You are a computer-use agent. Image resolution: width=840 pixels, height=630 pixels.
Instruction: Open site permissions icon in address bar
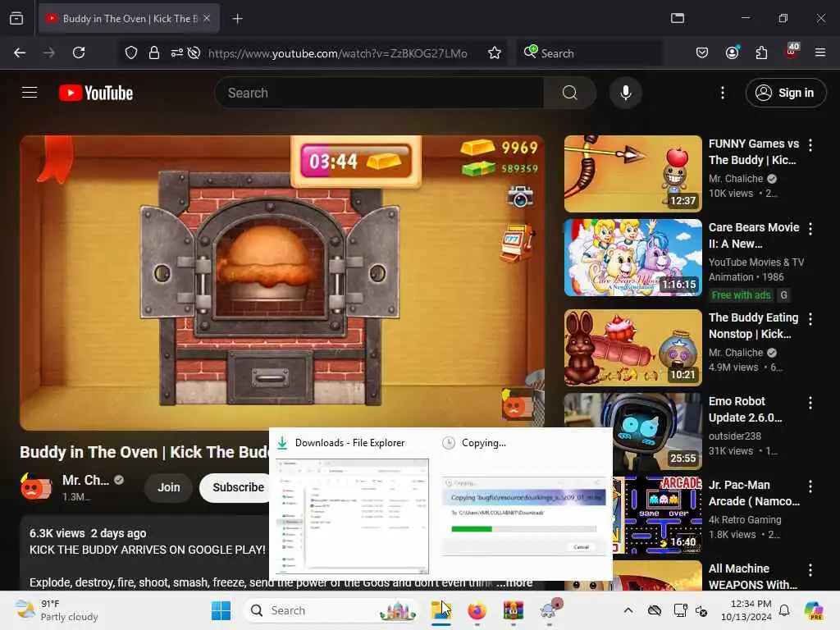[x=177, y=52]
